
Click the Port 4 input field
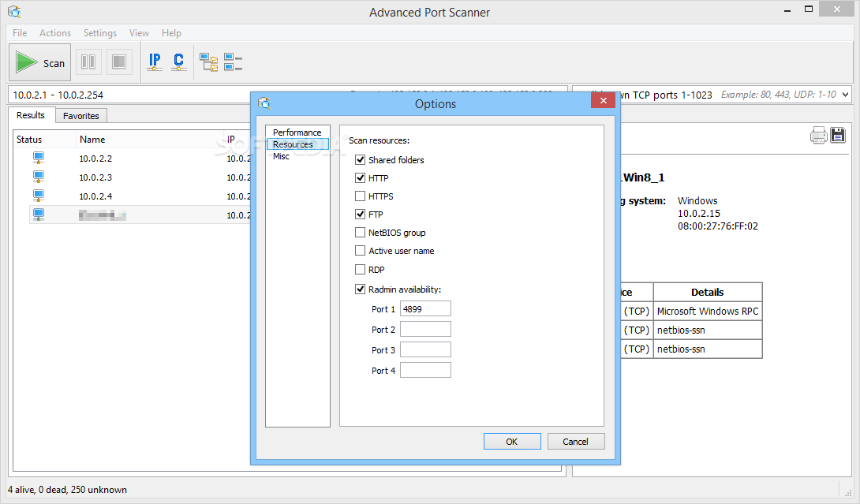point(425,370)
